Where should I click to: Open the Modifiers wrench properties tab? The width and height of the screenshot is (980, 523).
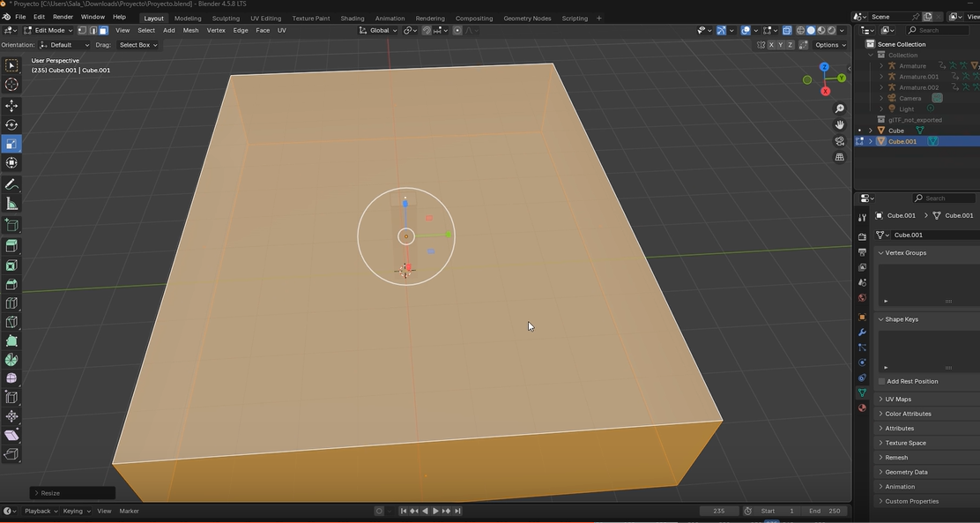pos(862,332)
